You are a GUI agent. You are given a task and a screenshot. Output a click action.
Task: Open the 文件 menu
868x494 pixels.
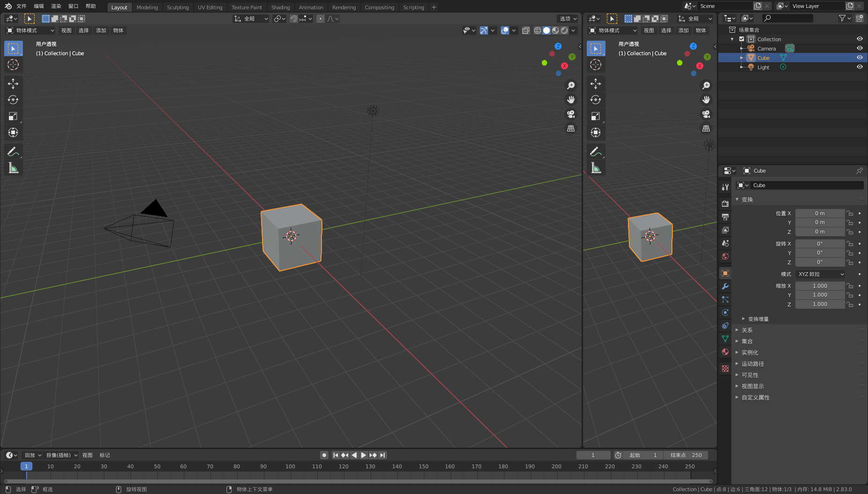click(x=21, y=7)
